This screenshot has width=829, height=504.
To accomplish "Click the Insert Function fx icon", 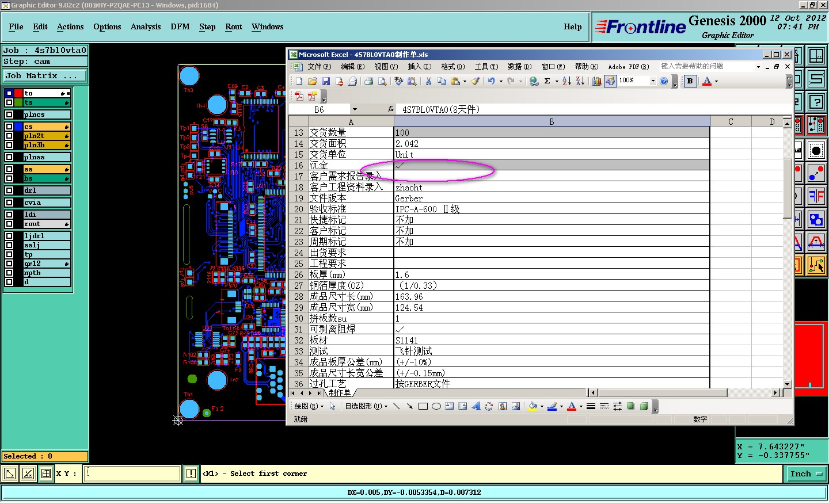I will click(x=391, y=109).
